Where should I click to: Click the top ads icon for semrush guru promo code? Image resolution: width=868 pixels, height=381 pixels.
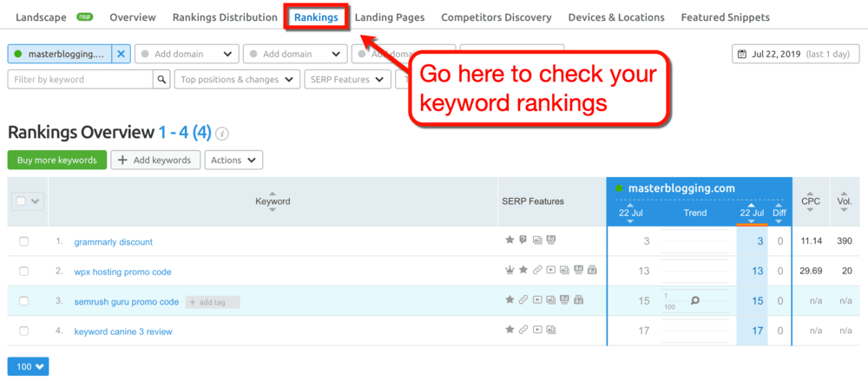(565, 299)
